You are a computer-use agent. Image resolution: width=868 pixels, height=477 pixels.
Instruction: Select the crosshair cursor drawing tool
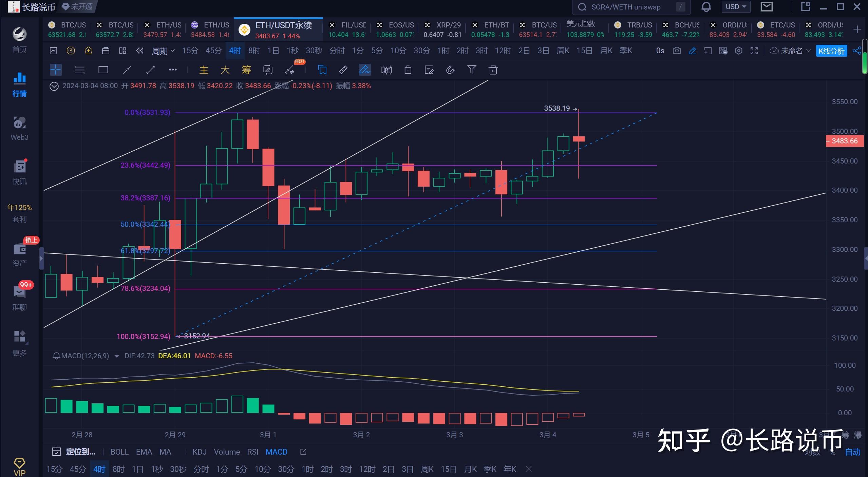coord(56,70)
